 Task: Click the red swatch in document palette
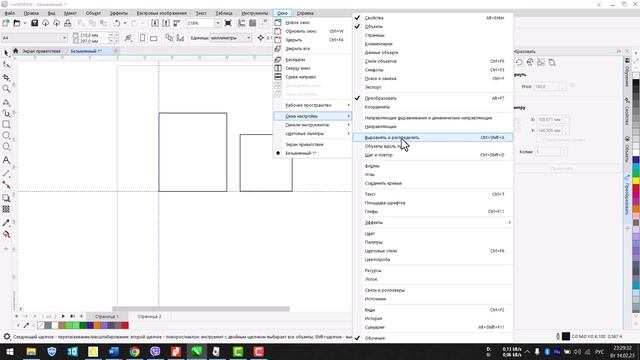[x=125, y=325]
